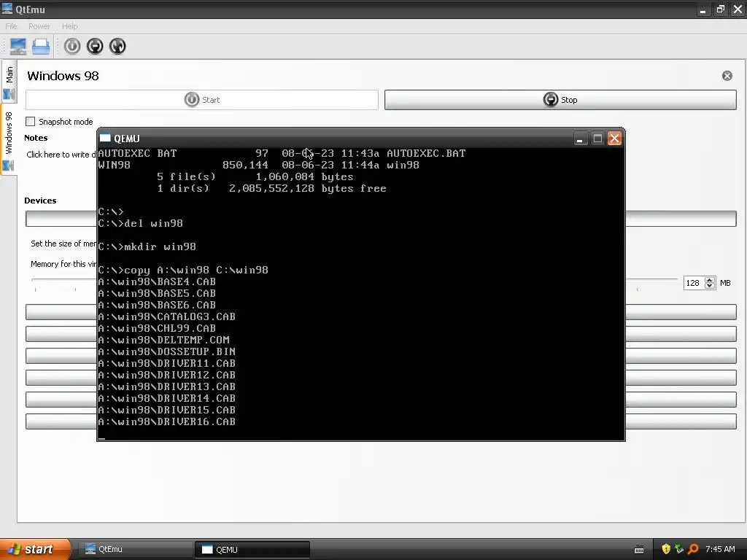This screenshot has height=560, width=747.
Task: Select the Windows 98 vertical tab
Action: pos(9,139)
